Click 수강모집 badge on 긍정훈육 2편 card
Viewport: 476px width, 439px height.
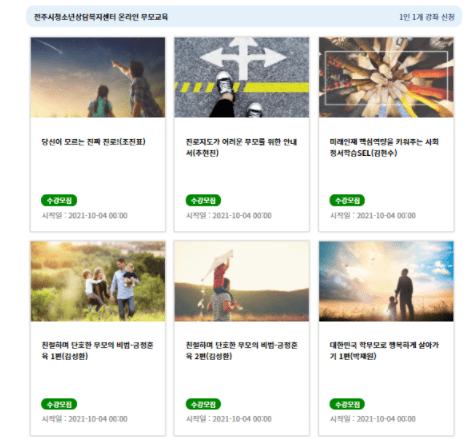(x=203, y=404)
